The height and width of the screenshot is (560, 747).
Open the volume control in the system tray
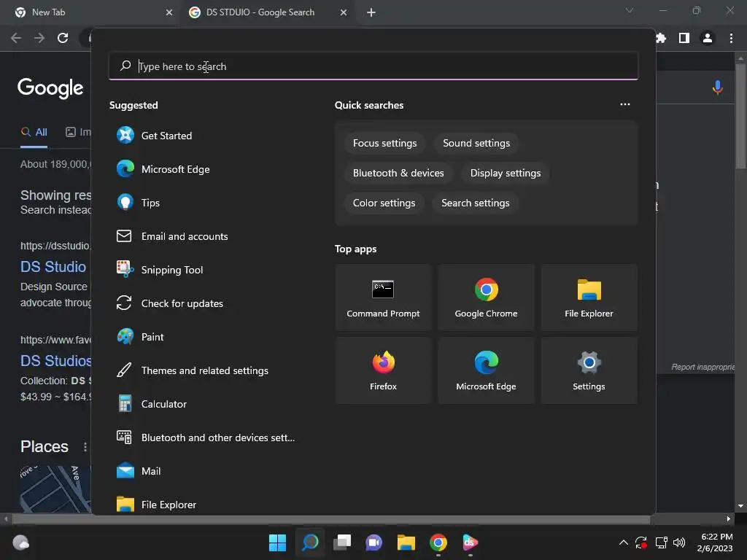click(679, 542)
